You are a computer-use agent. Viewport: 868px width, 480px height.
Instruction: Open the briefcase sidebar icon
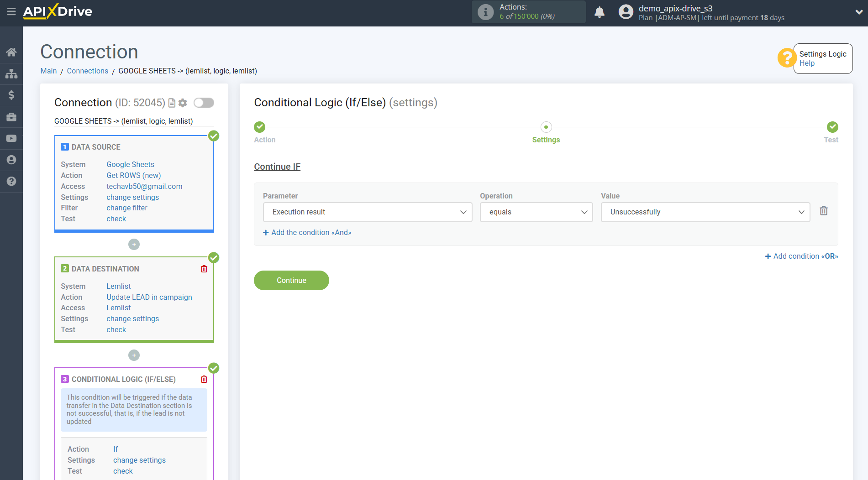point(11,117)
